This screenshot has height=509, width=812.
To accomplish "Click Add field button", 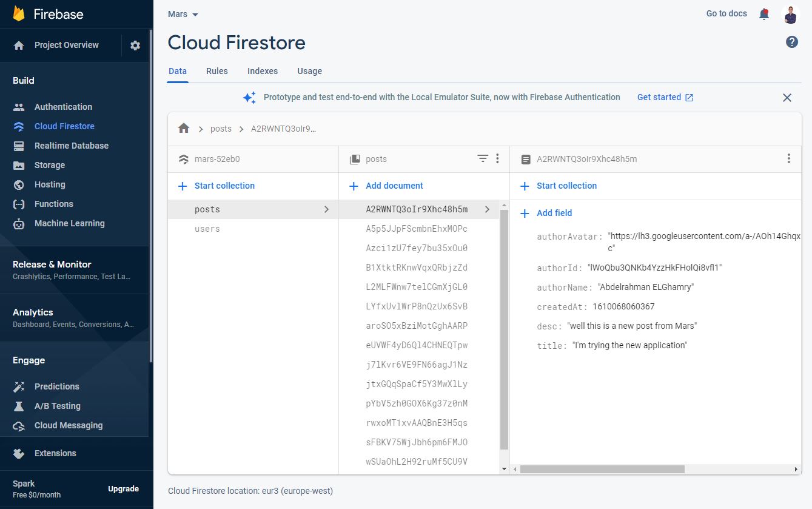I will point(554,213).
